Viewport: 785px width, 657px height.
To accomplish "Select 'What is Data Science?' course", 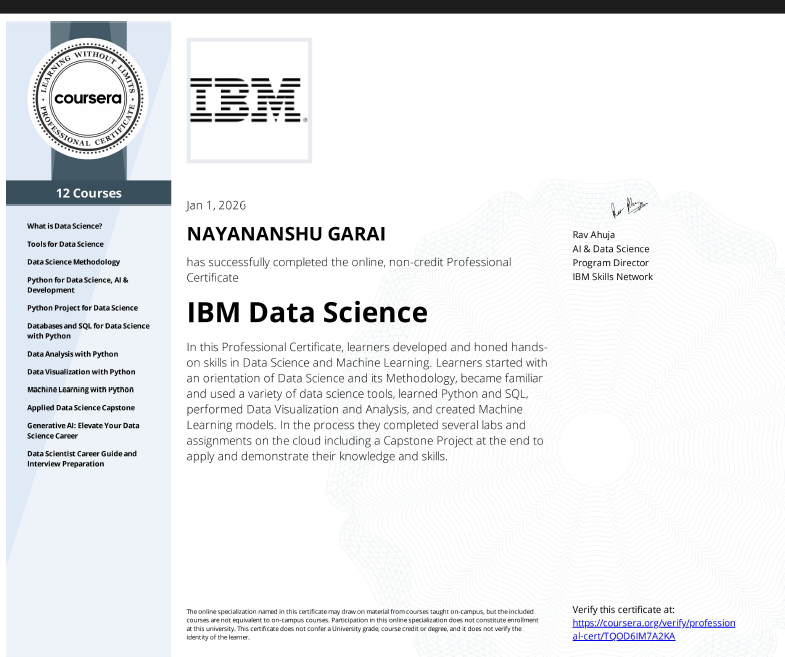I will pos(65,226).
